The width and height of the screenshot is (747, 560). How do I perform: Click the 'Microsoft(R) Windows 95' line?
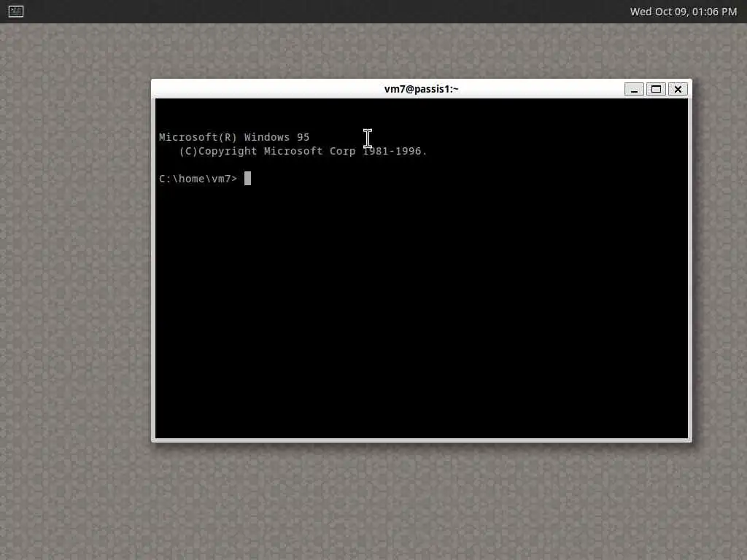pyautogui.click(x=234, y=137)
